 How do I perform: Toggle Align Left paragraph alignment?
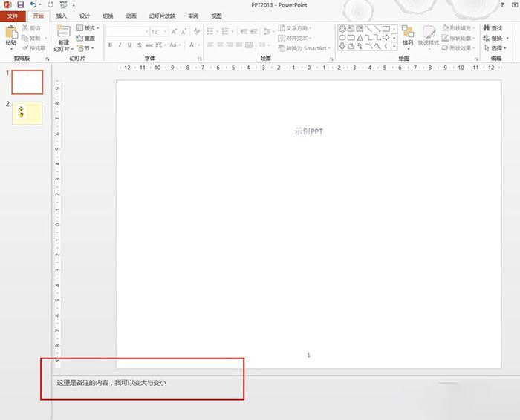coord(210,45)
